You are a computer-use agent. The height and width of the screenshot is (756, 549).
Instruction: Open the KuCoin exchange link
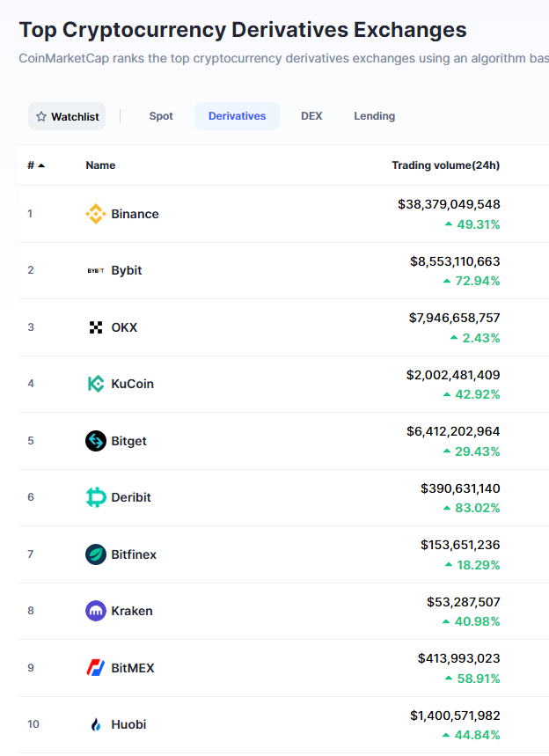tap(133, 384)
